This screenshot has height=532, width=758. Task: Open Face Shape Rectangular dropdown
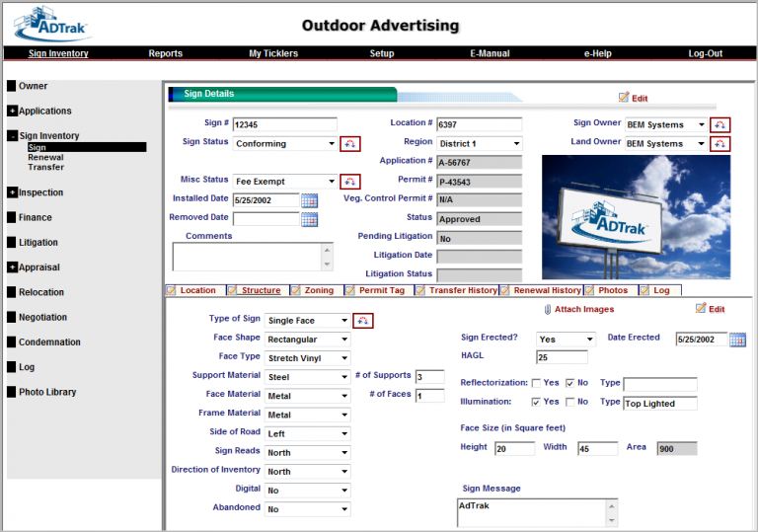pyautogui.click(x=308, y=339)
